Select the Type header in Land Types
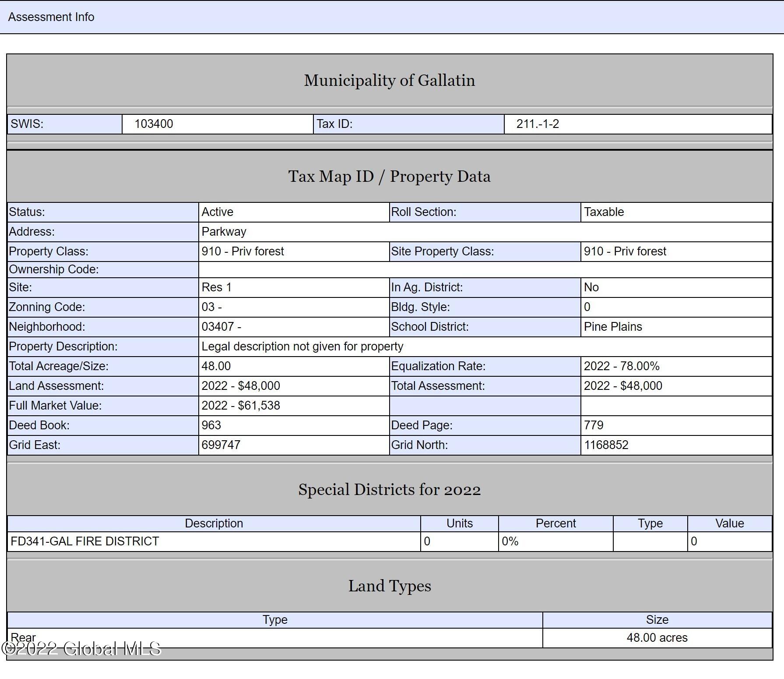This screenshot has width=784, height=679. (275, 620)
